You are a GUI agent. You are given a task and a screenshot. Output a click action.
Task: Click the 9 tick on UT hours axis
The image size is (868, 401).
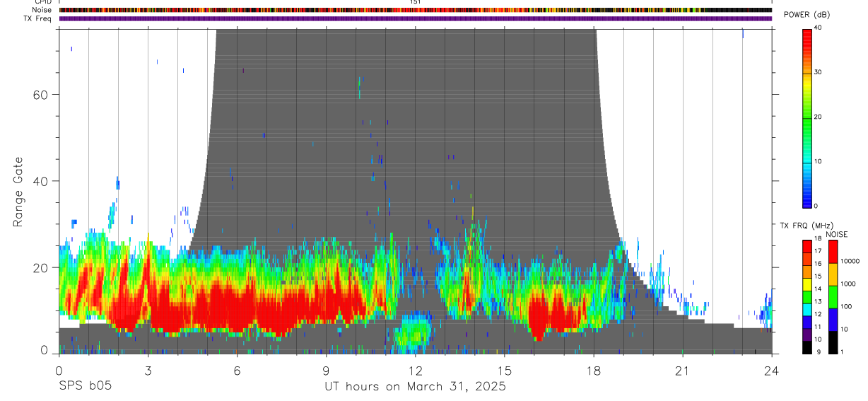[x=327, y=371]
